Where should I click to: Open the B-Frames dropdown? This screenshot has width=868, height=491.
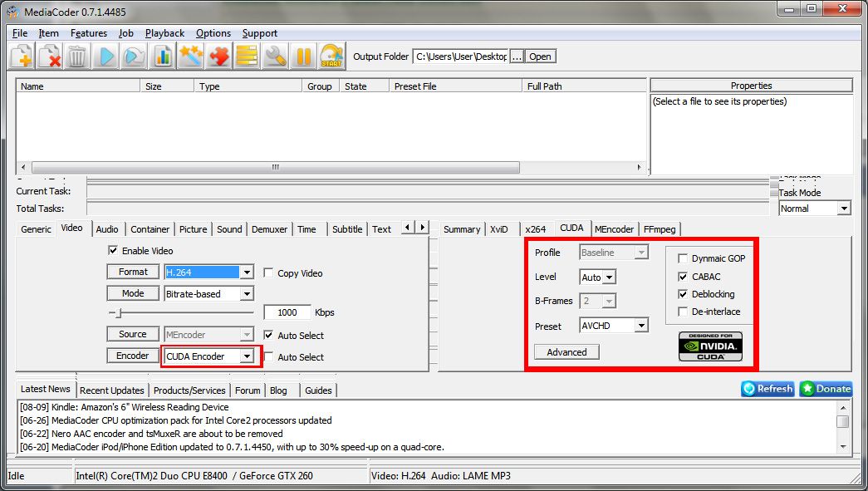pyautogui.click(x=609, y=301)
